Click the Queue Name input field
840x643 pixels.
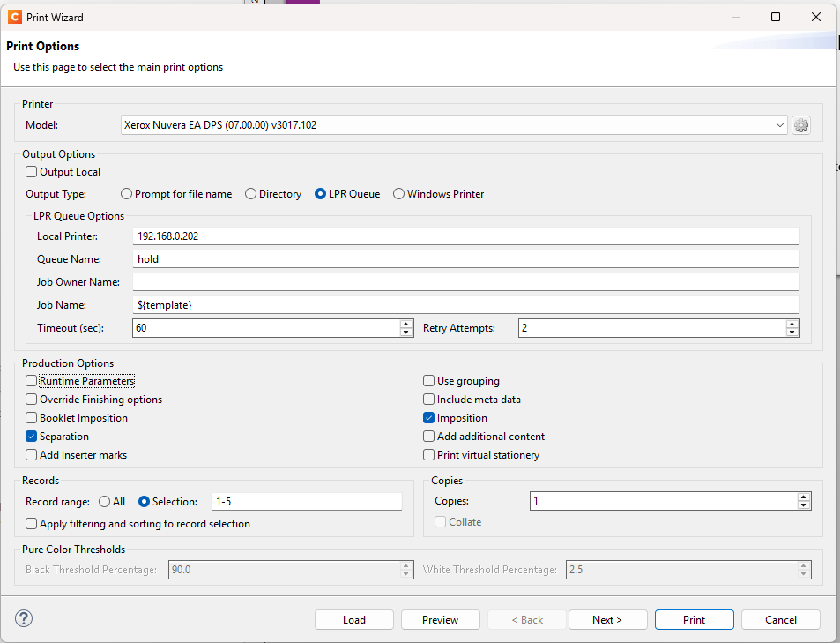click(465, 259)
